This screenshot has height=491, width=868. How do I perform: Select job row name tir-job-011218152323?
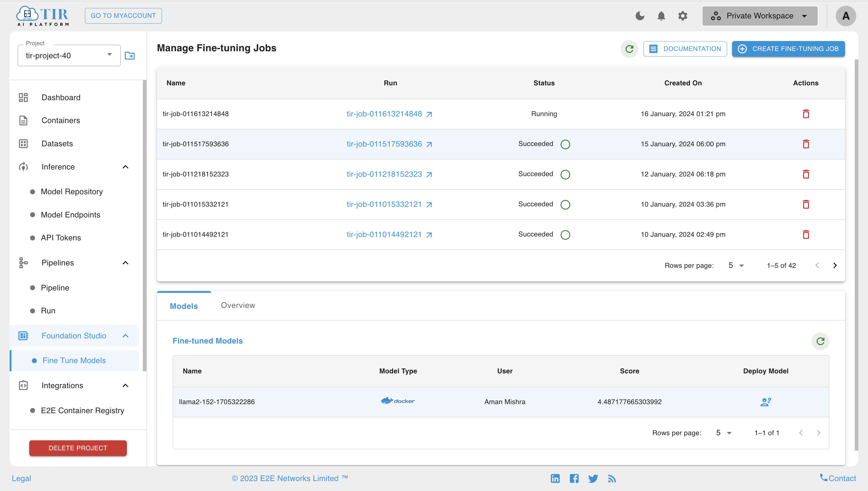click(x=195, y=174)
